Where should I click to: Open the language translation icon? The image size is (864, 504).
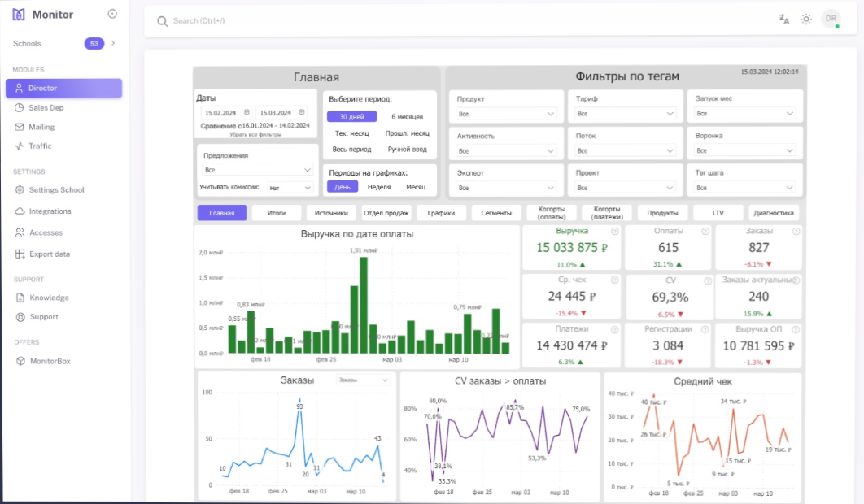tap(783, 20)
